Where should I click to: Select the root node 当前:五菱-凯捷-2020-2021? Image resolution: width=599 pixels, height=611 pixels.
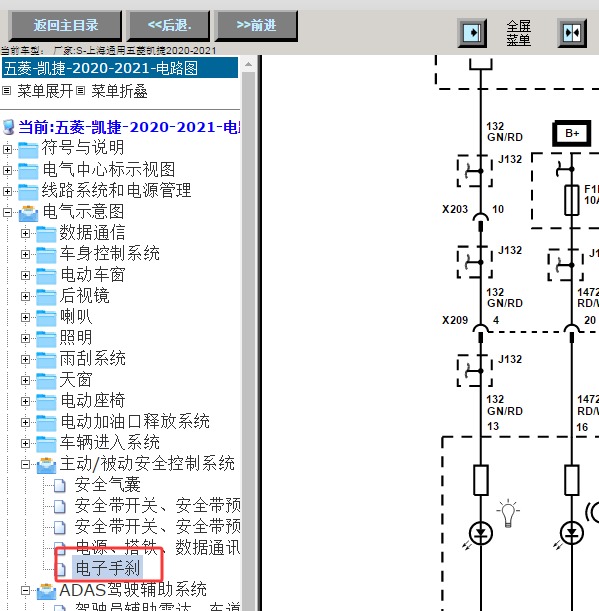[129, 127]
